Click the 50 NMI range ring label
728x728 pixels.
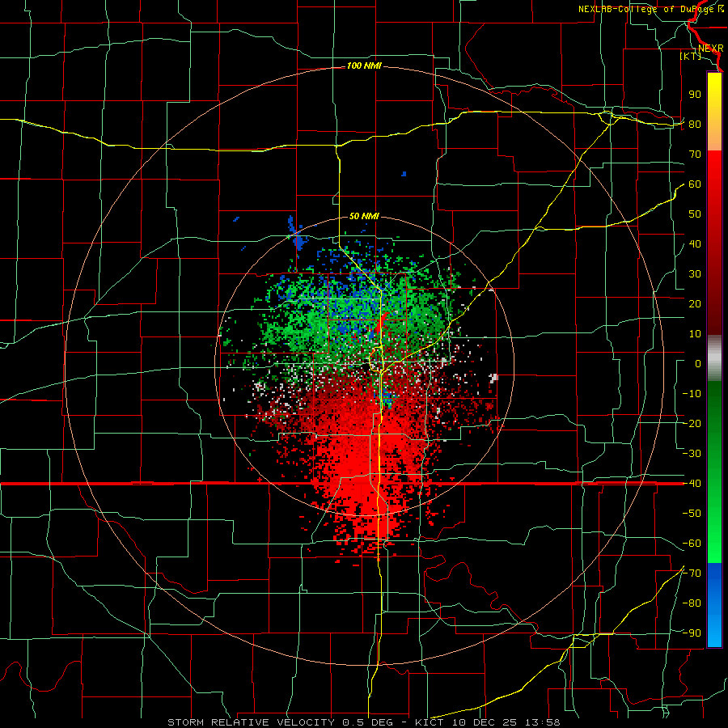[x=364, y=216]
